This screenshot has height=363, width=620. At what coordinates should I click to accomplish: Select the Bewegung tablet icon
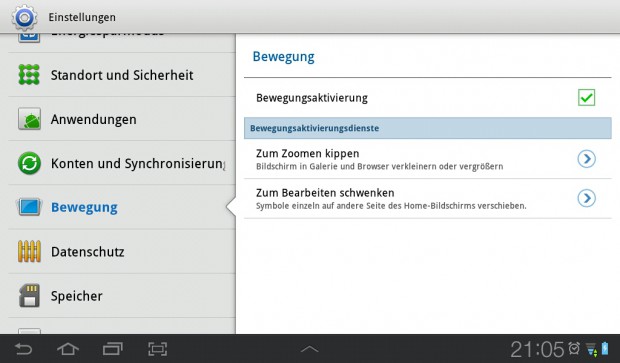(x=29, y=207)
